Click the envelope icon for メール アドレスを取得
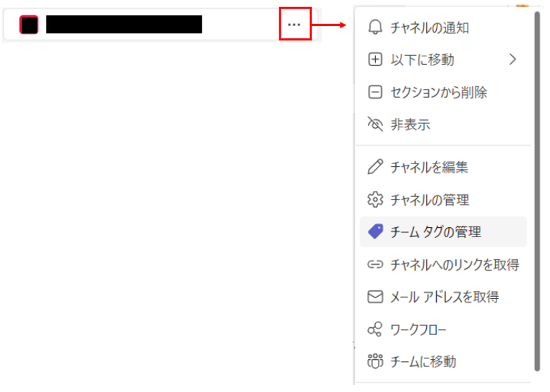The height and width of the screenshot is (392, 550). click(x=375, y=297)
